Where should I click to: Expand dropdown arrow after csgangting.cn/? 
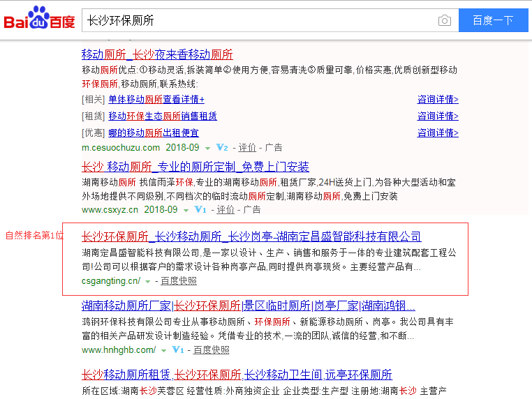pyautogui.click(x=147, y=281)
